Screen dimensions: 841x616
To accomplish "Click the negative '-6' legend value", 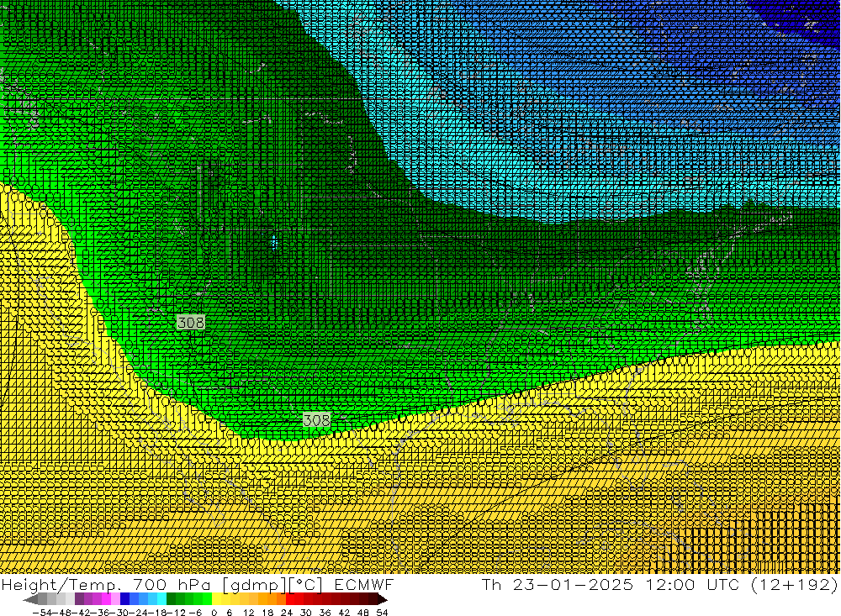I will tap(195, 612).
